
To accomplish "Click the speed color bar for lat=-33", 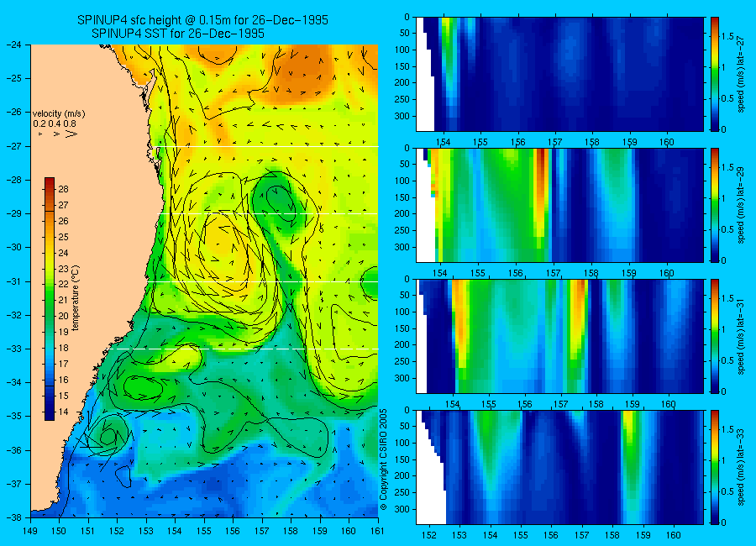I will (715, 467).
